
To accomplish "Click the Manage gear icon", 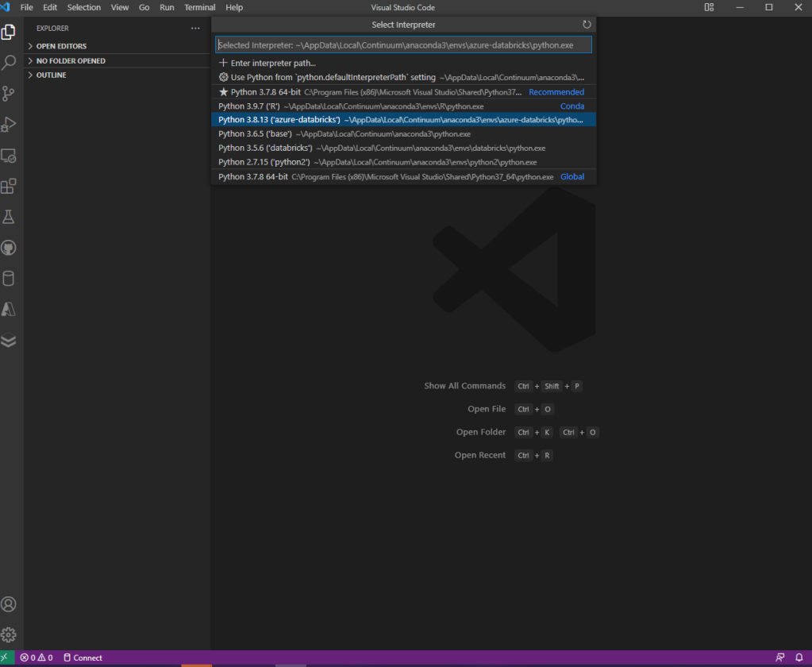I will point(9,635).
